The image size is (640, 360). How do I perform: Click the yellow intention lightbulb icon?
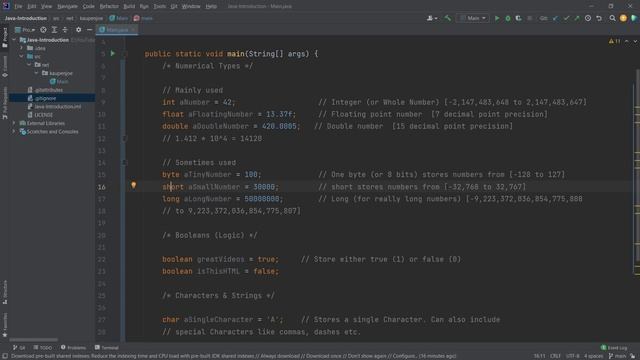point(133,185)
